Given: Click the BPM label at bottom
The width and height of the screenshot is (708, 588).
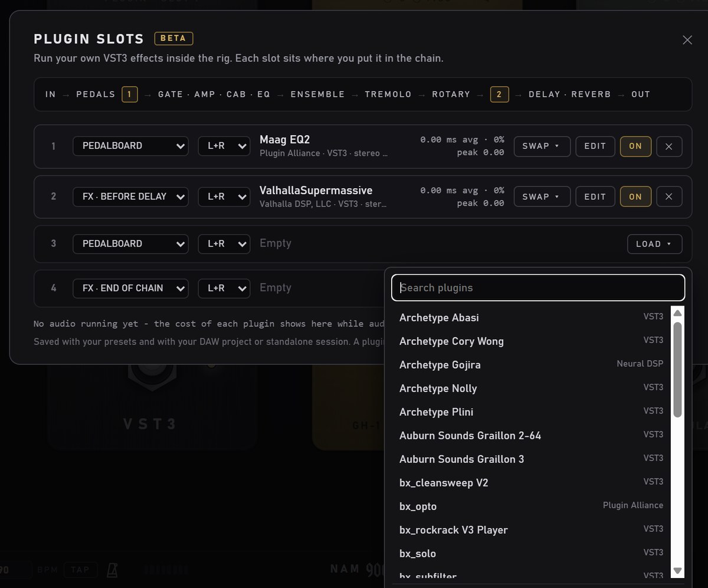Looking at the screenshot, I should click(47, 570).
